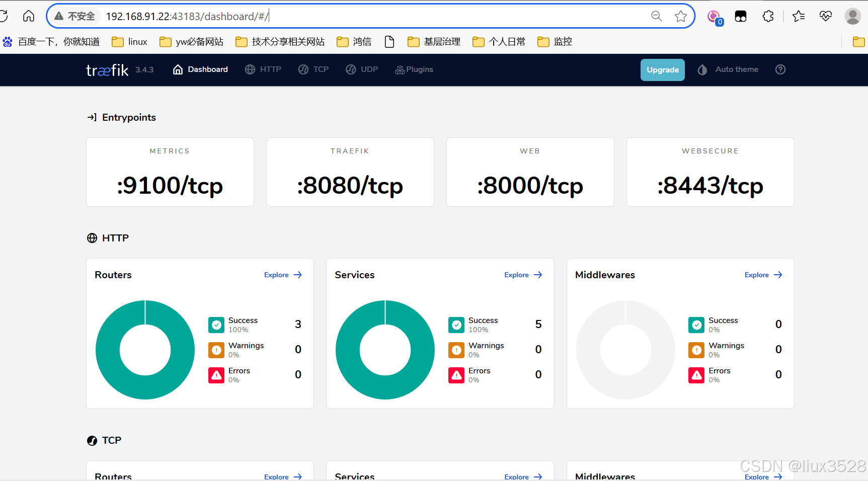Click the HTTP Routers arrow icon

[298, 275]
